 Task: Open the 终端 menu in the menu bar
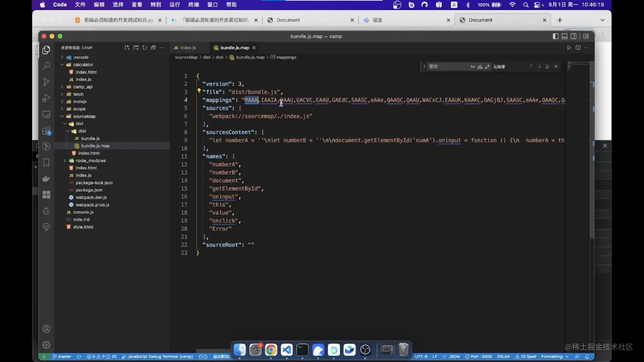click(x=193, y=5)
